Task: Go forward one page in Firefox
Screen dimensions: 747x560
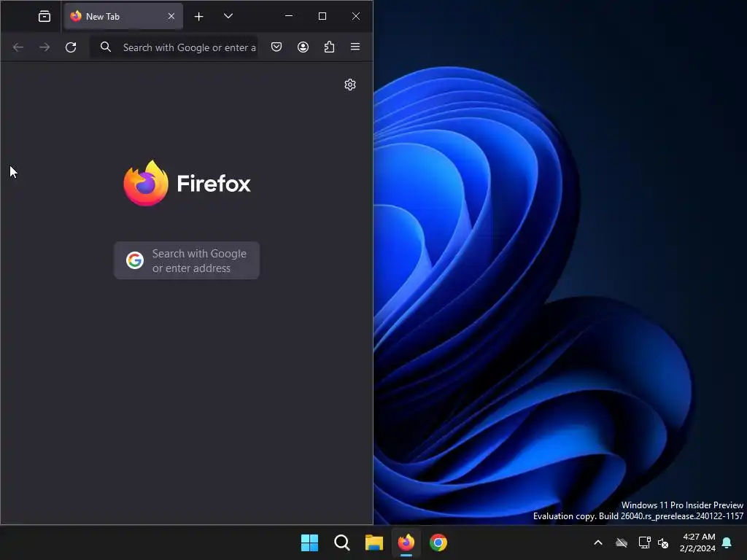Action: 44,47
